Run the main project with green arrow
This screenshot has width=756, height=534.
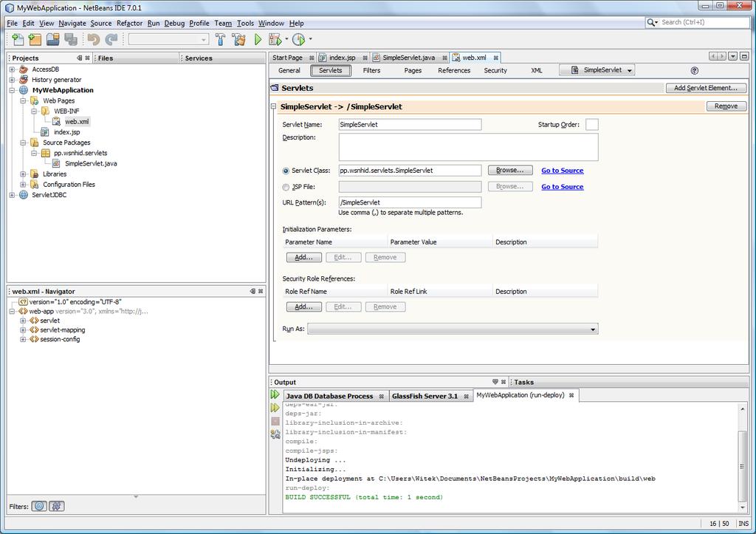(x=258, y=40)
